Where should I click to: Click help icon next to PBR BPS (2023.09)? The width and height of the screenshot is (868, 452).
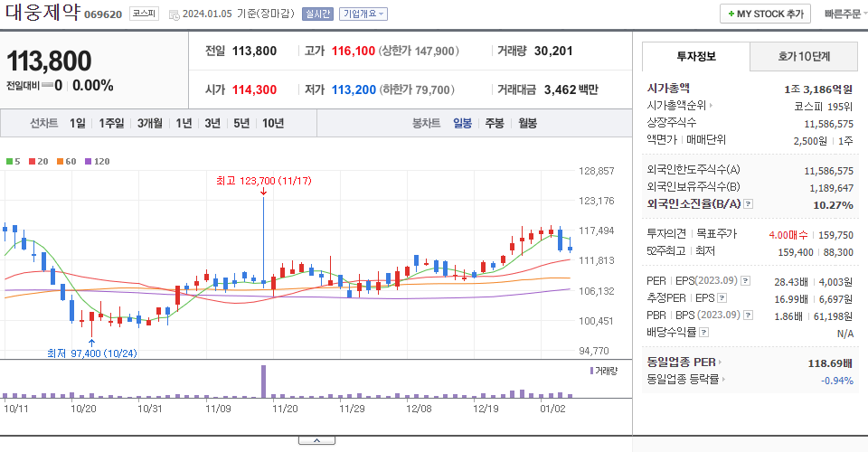(748, 315)
